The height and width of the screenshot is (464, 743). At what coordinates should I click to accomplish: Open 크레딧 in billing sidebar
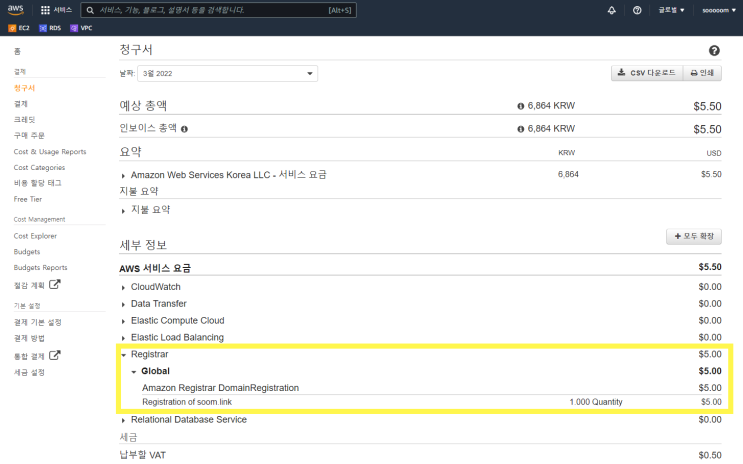click(x=24, y=120)
